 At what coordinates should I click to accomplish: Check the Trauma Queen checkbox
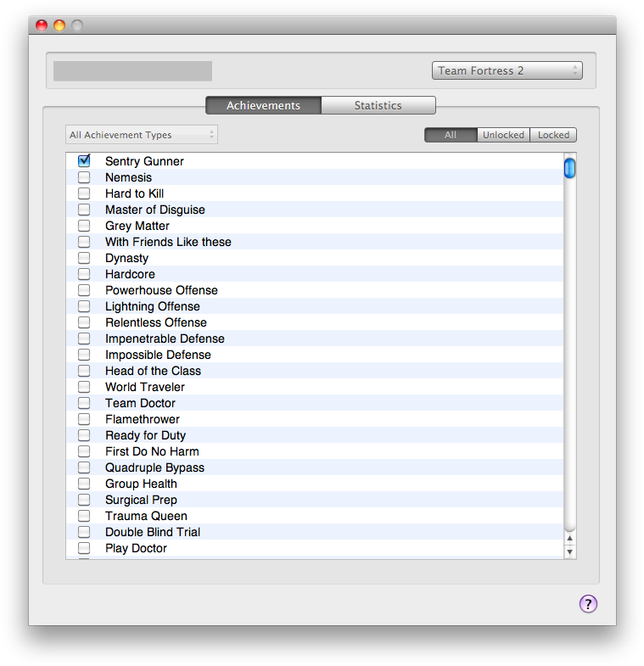tap(84, 516)
